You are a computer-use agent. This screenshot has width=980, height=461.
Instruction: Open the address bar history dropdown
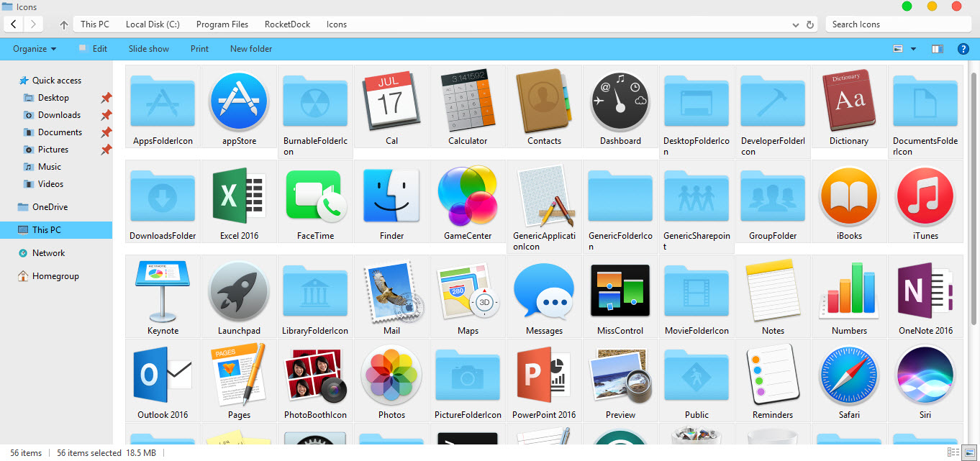pyautogui.click(x=795, y=24)
